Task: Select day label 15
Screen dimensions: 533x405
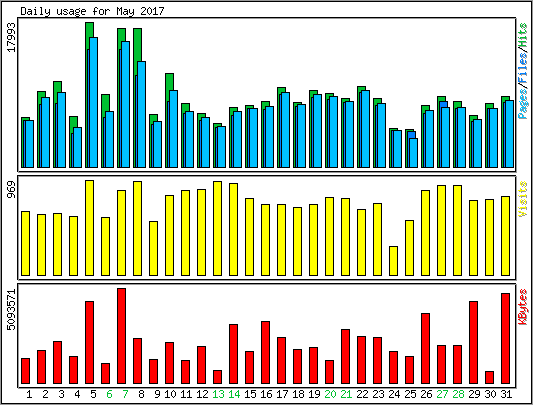Action: pyautogui.click(x=250, y=394)
